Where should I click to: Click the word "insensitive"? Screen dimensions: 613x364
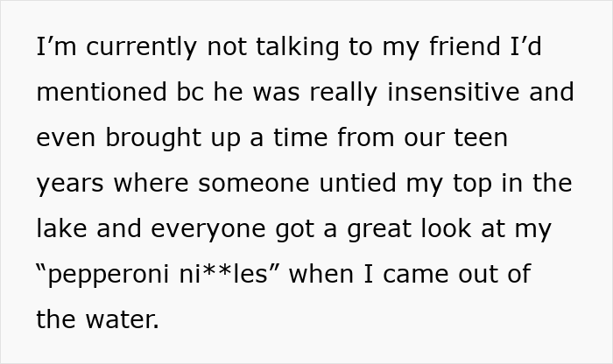(455, 94)
